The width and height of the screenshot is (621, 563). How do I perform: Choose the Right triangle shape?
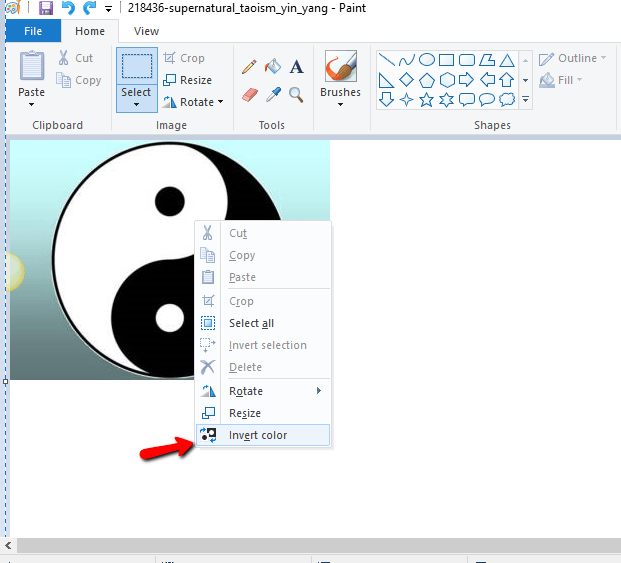coord(386,80)
